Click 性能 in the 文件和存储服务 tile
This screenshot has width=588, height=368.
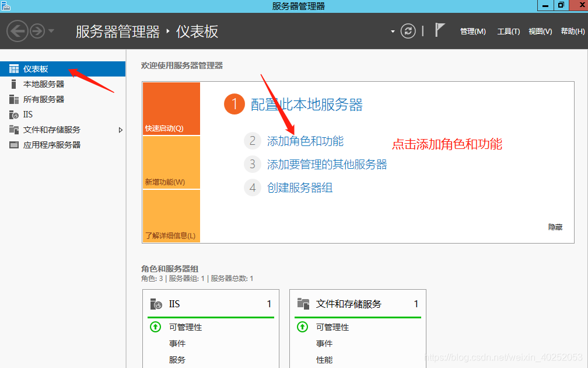[x=324, y=360]
